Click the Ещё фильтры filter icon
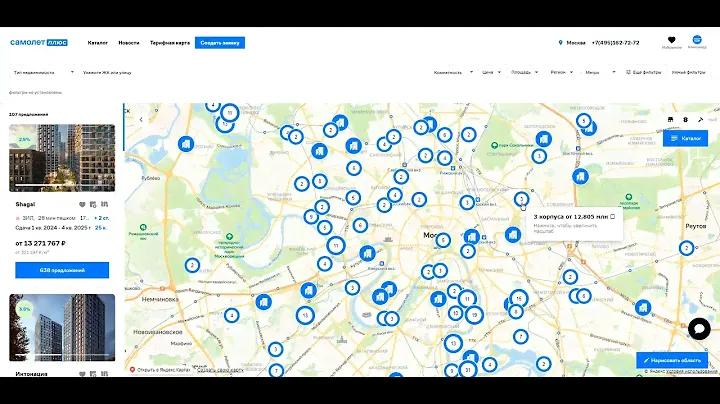 tap(629, 72)
